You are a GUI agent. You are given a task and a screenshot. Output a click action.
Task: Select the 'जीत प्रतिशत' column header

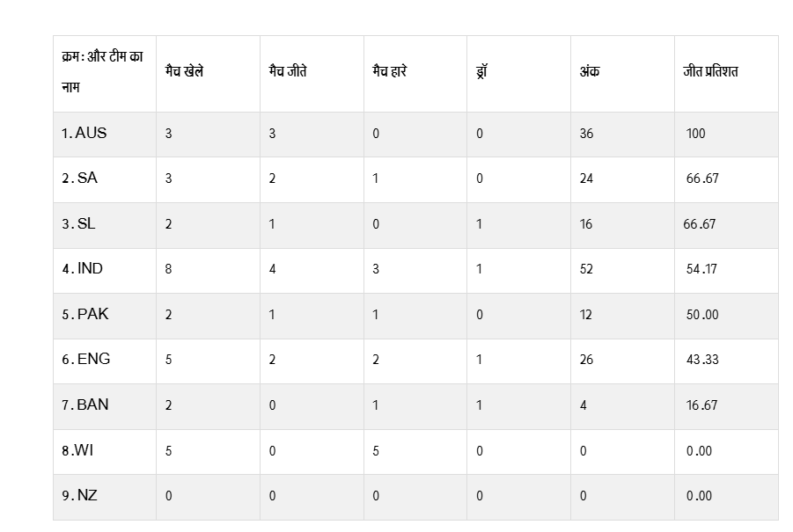point(709,71)
